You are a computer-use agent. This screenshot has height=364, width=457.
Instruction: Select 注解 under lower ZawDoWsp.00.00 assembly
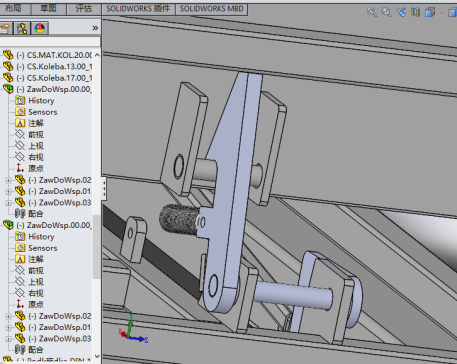(29, 259)
